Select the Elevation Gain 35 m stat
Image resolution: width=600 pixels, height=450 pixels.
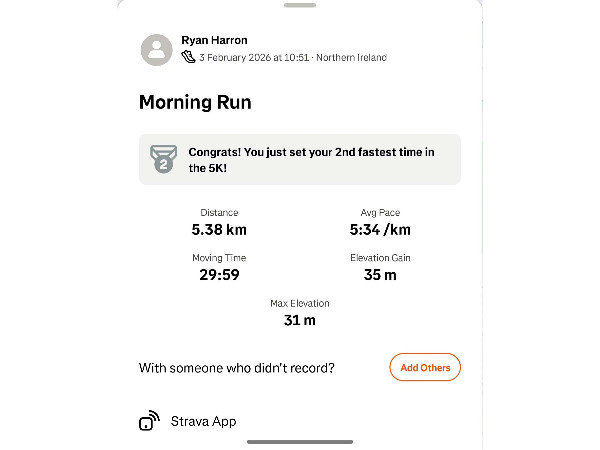(x=380, y=267)
